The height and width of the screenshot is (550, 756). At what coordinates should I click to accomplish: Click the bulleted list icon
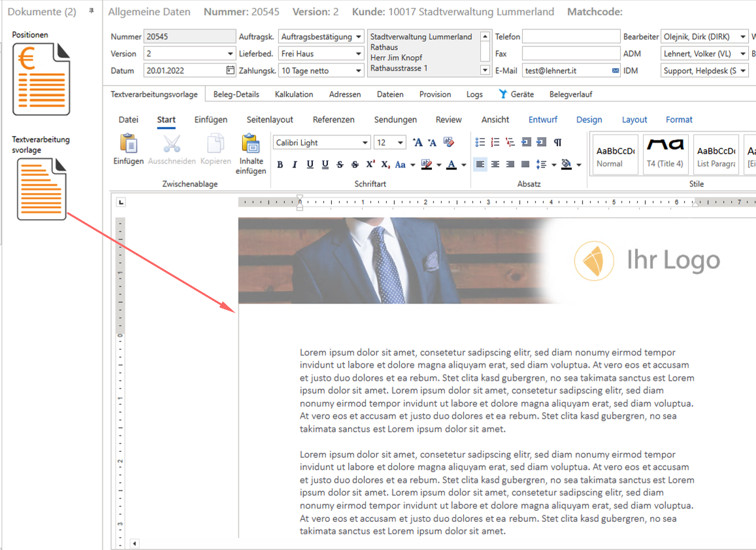point(480,143)
